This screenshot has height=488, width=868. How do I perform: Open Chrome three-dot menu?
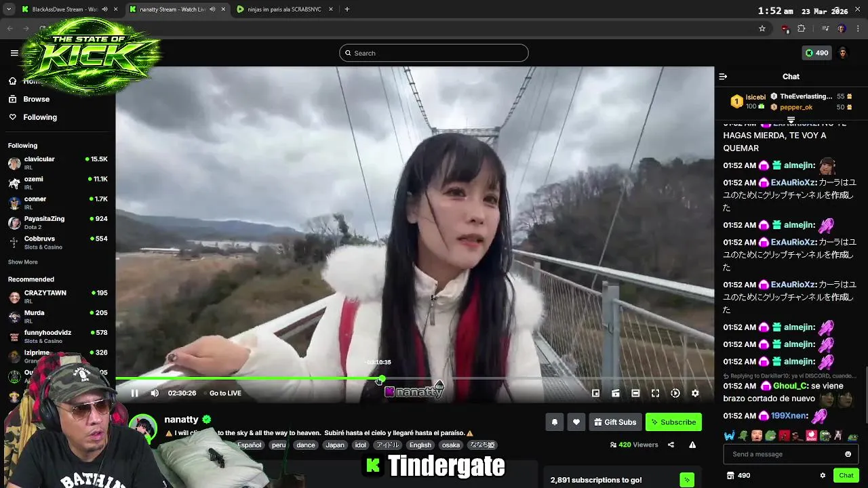[859, 28]
